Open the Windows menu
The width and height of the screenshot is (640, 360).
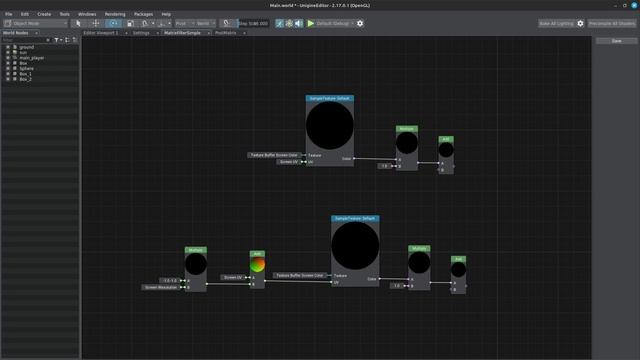pos(87,14)
